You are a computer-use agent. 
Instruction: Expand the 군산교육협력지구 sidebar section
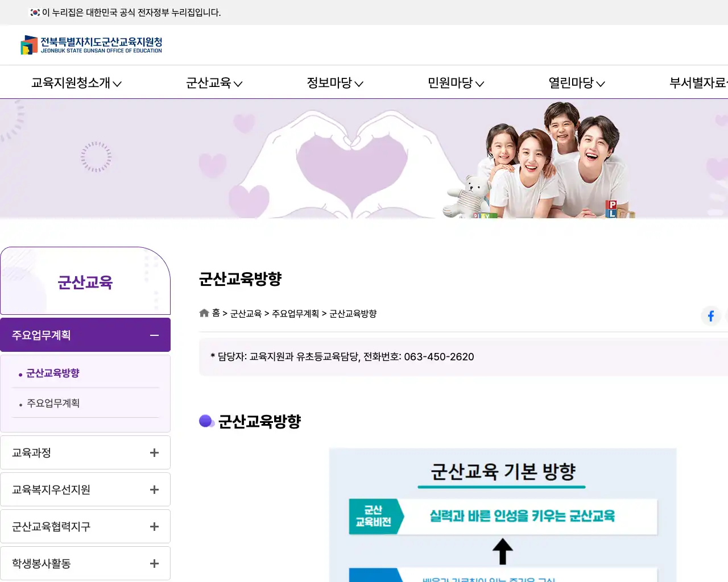click(x=154, y=526)
